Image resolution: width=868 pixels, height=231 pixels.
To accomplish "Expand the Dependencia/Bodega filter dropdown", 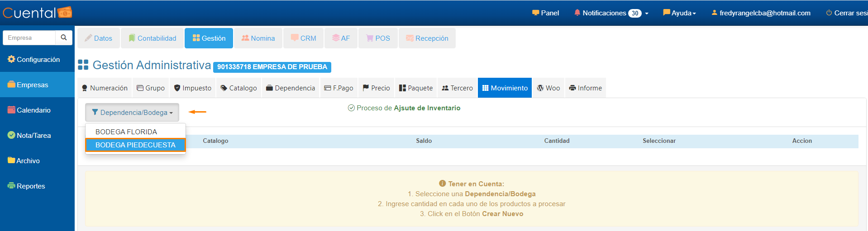I will (132, 113).
